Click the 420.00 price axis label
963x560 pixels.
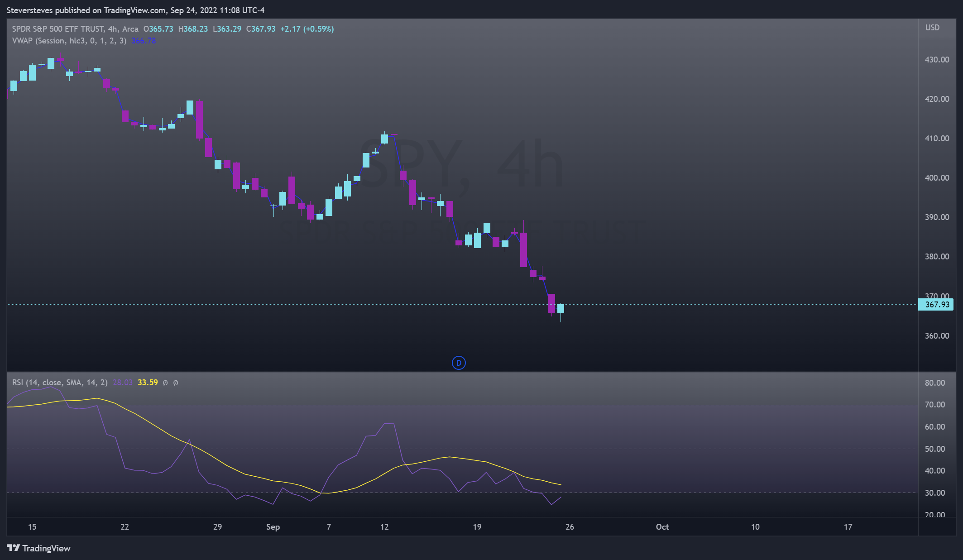(937, 99)
